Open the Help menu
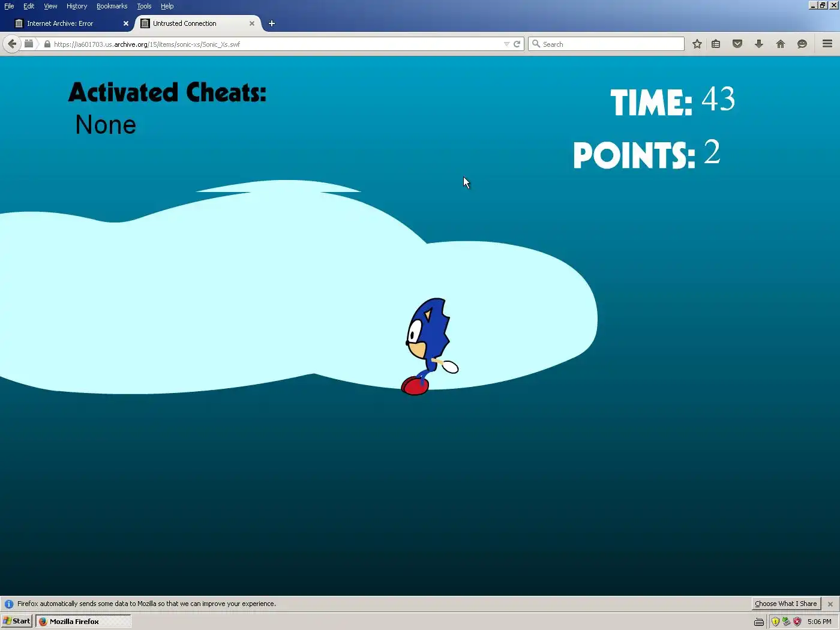 point(167,6)
